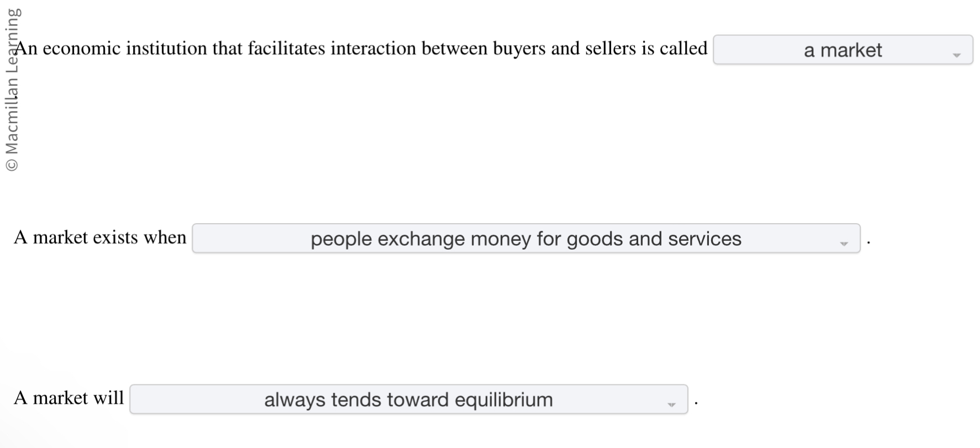Click the chevron arrow on the second answer box

(844, 244)
